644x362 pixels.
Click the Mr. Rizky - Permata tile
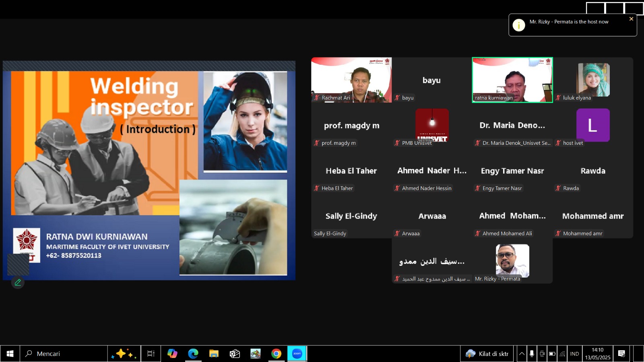512,261
